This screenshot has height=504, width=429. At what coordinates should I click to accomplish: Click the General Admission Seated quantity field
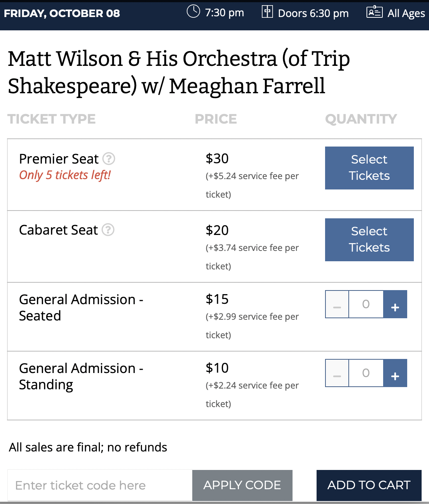coord(366,304)
